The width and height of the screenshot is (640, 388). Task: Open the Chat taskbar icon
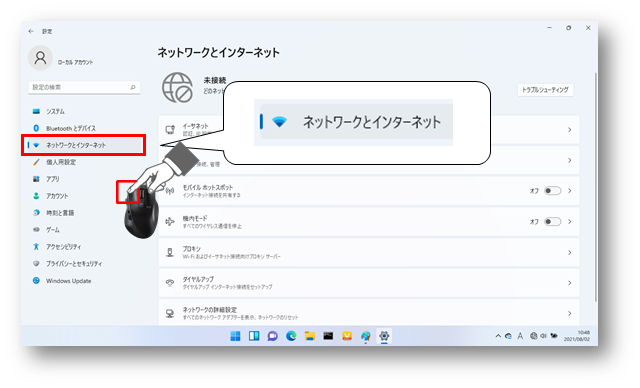pyautogui.click(x=272, y=336)
